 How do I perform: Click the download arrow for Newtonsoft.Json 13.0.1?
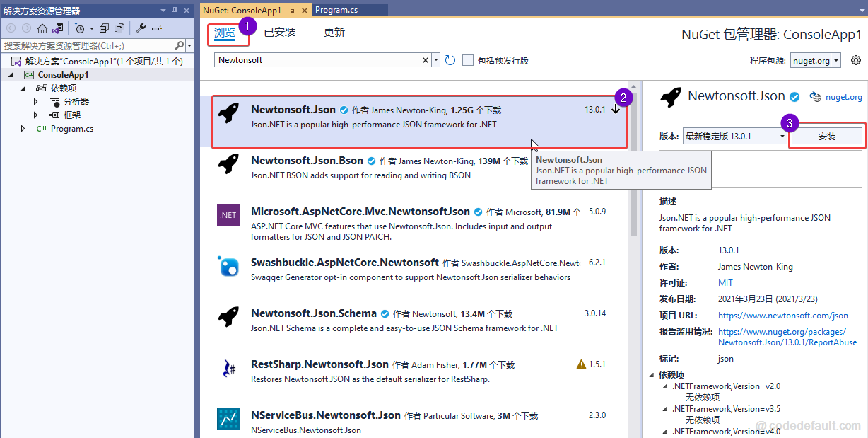pyautogui.click(x=616, y=110)
